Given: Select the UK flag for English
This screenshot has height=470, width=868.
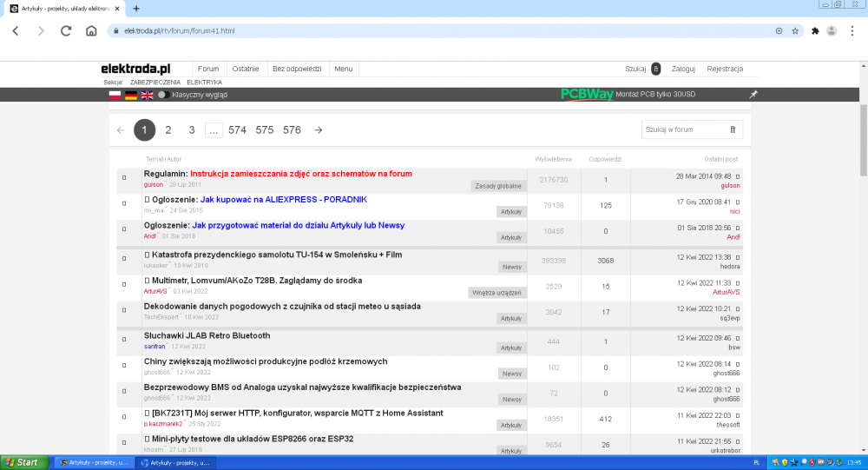Looking at the screenshot, I should pos(147,95).
